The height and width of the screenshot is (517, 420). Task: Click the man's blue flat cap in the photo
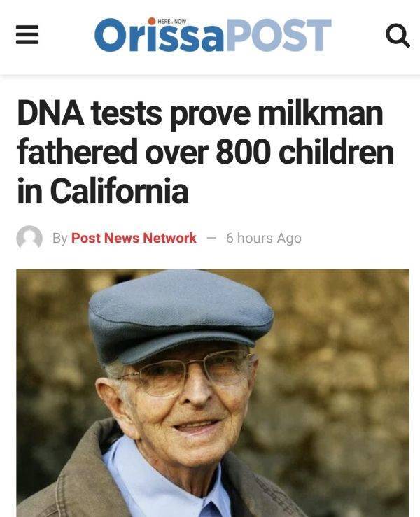pos(181,315)
